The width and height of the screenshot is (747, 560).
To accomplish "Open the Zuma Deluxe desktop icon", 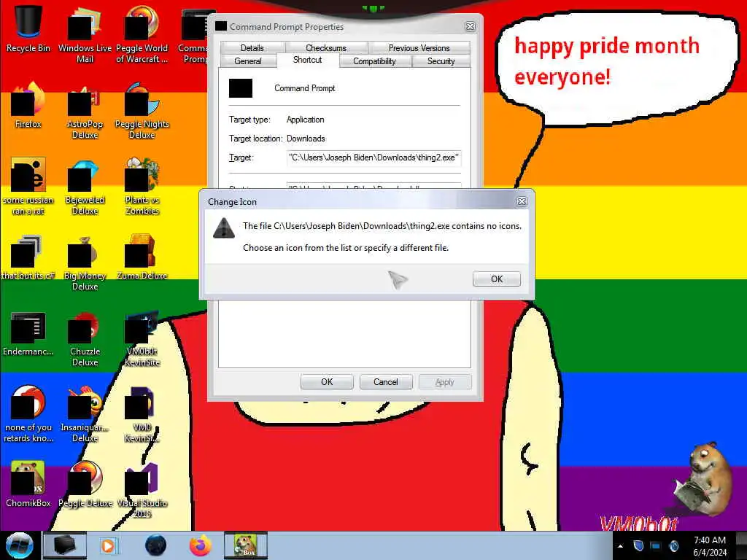I will [x=142, y=257].
